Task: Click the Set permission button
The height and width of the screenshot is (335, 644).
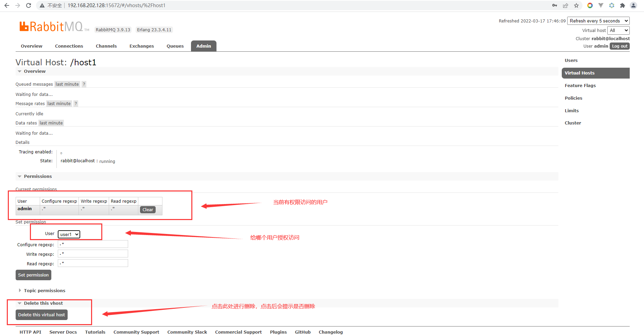Action: pyautogui.click(x=33, y=275)
